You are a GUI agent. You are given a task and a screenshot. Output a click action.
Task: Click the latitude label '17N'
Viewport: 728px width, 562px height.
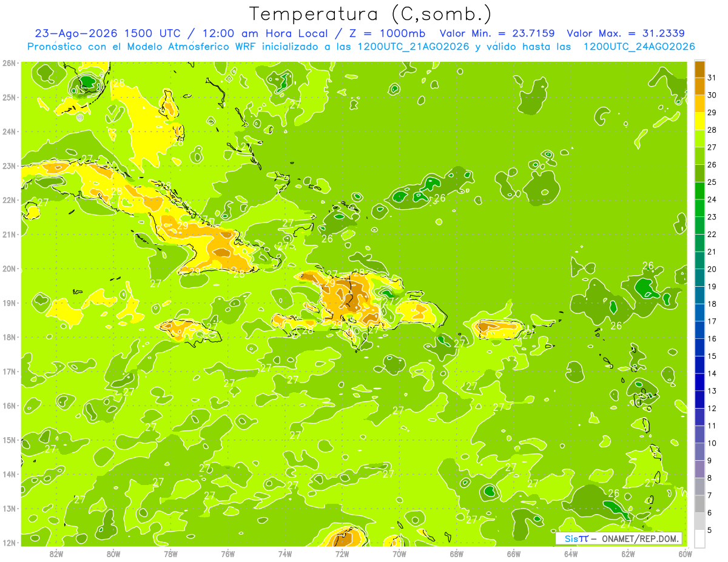[x=8, y=371]
